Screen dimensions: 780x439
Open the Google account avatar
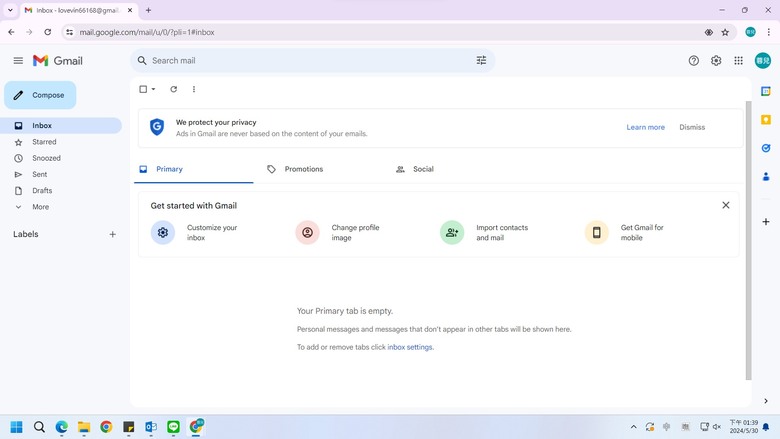(763, 61)
